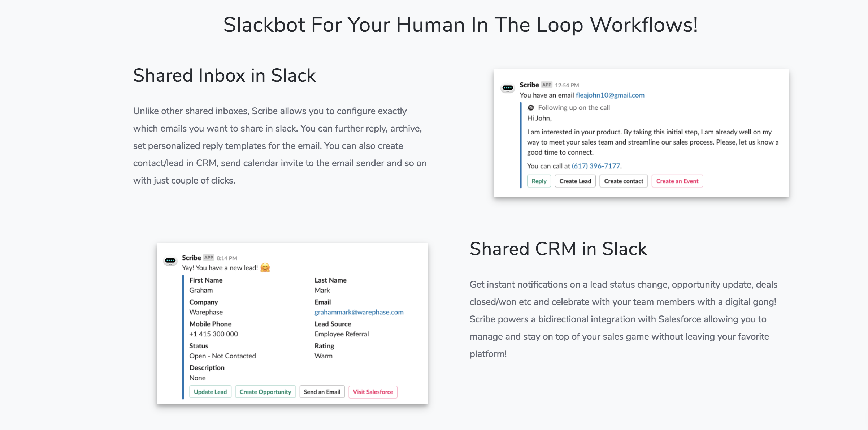The image size is (868, 430).
Task: Click the hugging emoji after new lead text
Action: coord(265,268)
